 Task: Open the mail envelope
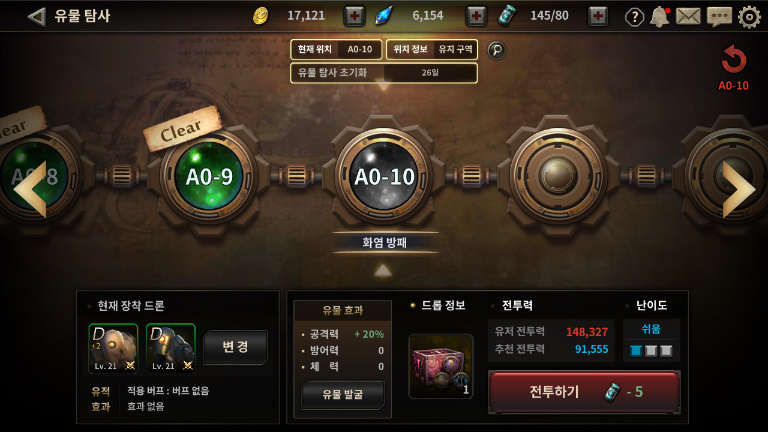click(688, 17)
